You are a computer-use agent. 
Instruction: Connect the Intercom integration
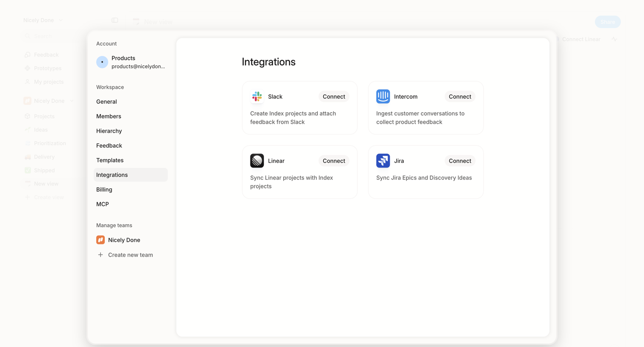click(460, 97)
